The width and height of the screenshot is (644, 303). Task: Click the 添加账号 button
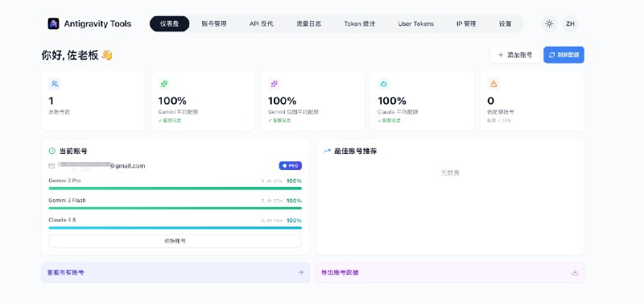click(515, 55)
